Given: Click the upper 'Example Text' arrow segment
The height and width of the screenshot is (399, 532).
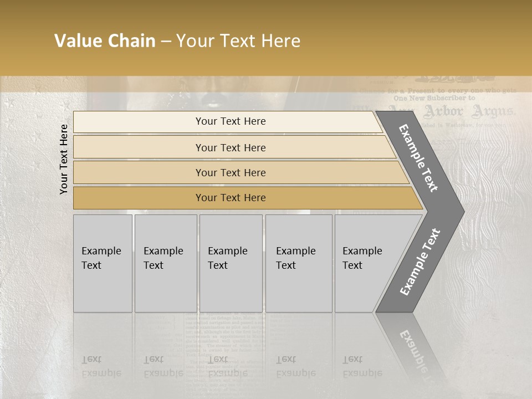Looking at the screenshot, I should pos(419,158).
